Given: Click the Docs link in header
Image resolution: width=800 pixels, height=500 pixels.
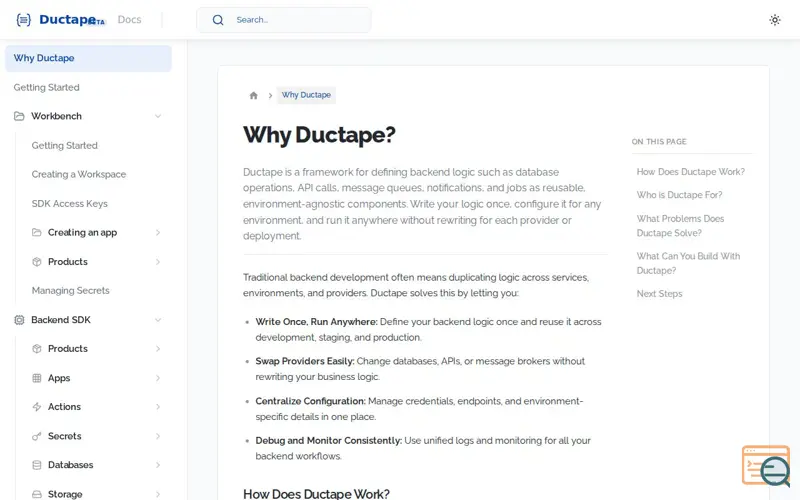Looking at the screenshot, I should (130, 20).
